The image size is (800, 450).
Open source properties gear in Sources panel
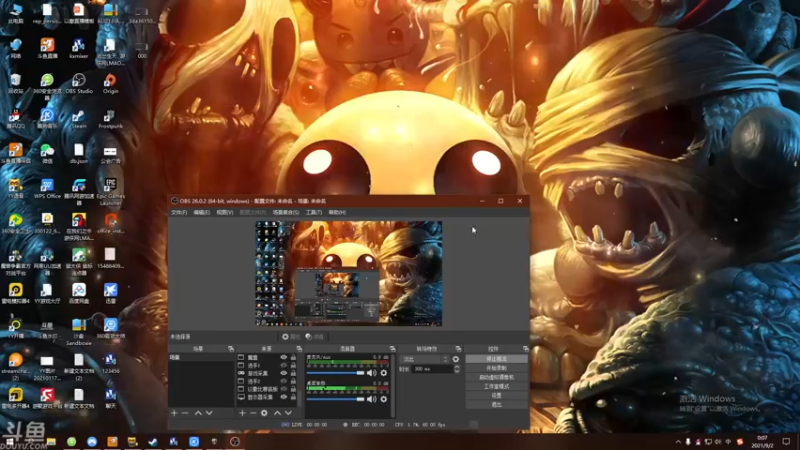(264, 413)
